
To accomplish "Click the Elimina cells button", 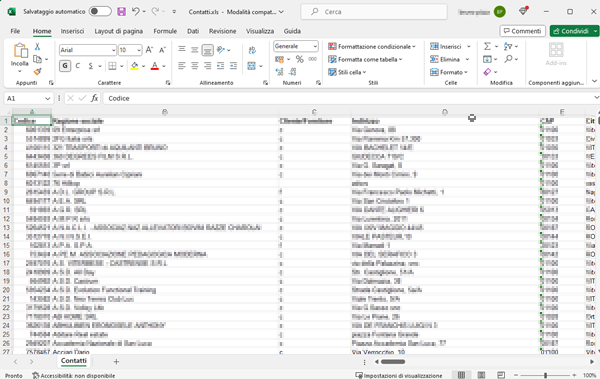I will click(445, 59).
